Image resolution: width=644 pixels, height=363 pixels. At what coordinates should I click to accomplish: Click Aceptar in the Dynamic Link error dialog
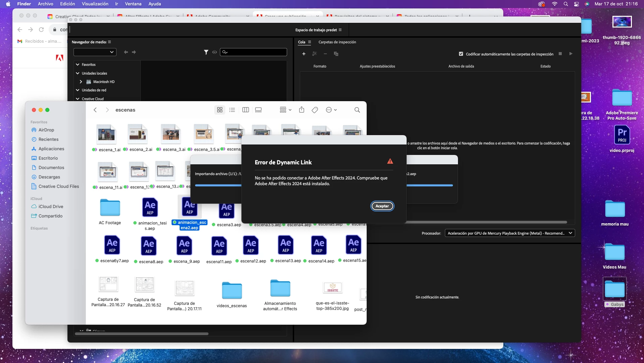click(x=382, y=206)
